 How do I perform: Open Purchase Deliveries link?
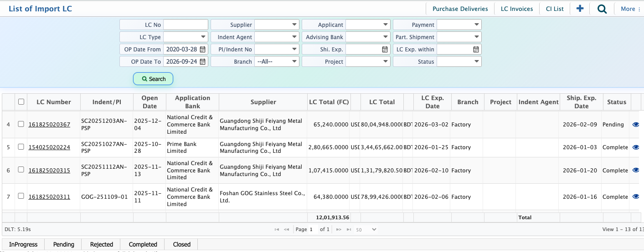pos(460,9)
